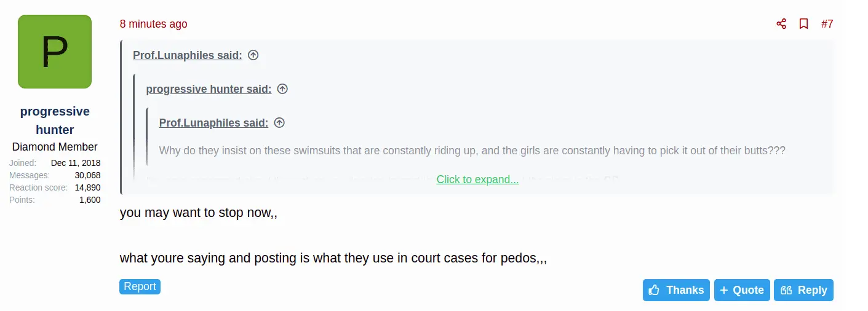Open the 'progressive hunter' username under the avatar

click(55, 120)
